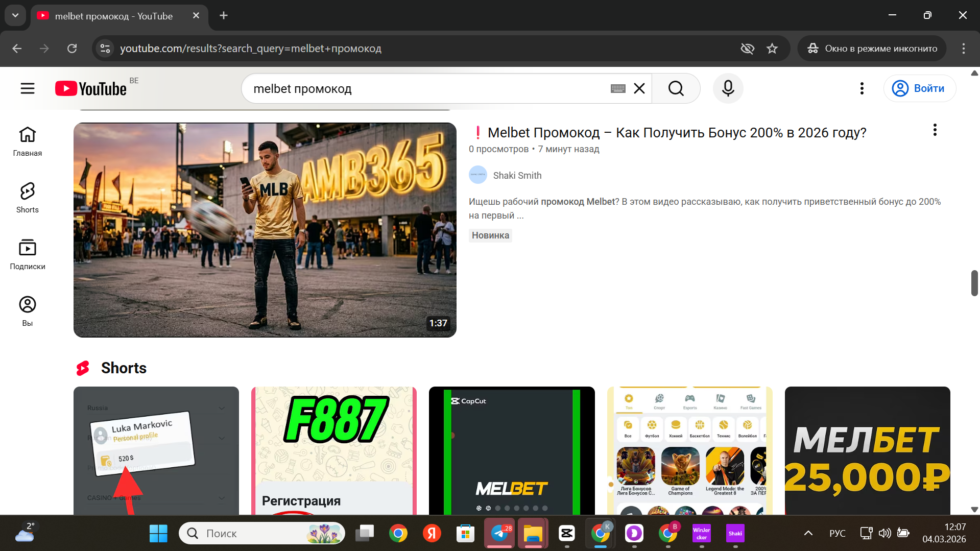
Task: Clear the search query with the X icon
Action: pos(639,88)
